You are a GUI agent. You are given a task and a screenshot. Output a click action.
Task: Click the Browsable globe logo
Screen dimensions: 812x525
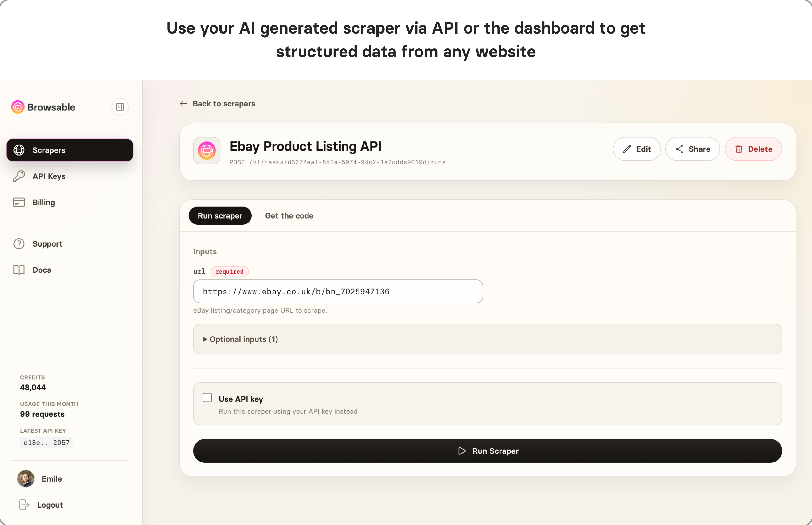click(x=18, y=107)
